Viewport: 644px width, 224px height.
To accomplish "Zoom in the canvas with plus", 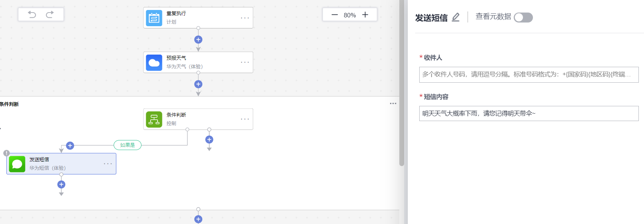I will [365, 15].
